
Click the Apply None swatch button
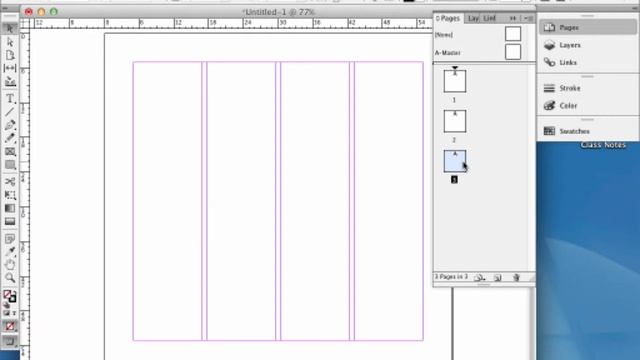(10, 326)
